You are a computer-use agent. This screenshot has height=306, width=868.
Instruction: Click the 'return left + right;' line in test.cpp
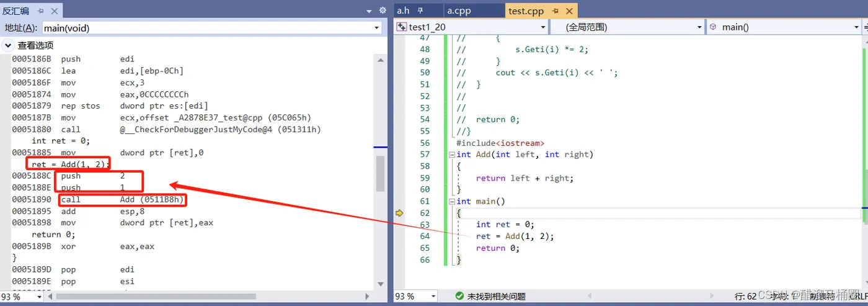tap(525, 178)
